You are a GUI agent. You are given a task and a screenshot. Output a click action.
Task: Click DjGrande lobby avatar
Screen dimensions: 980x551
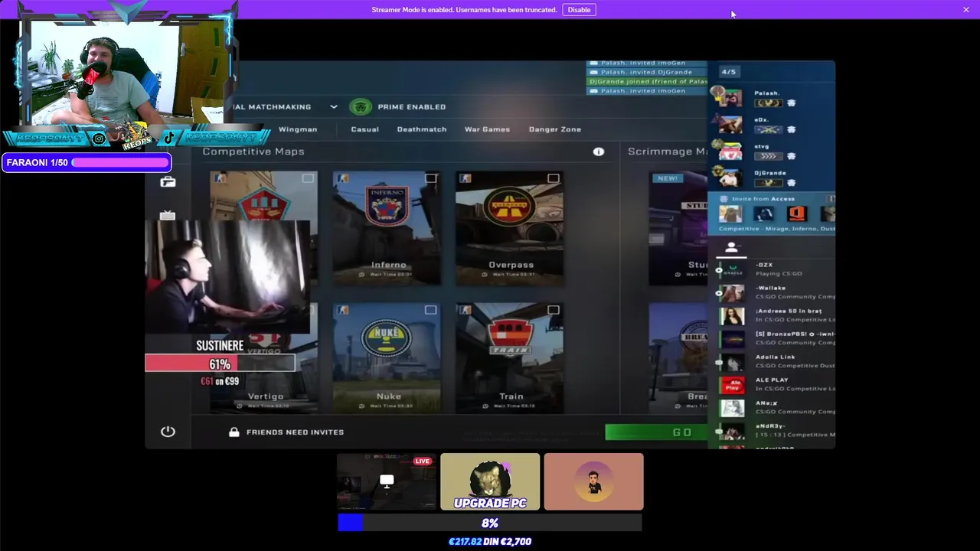pos(730,178)
